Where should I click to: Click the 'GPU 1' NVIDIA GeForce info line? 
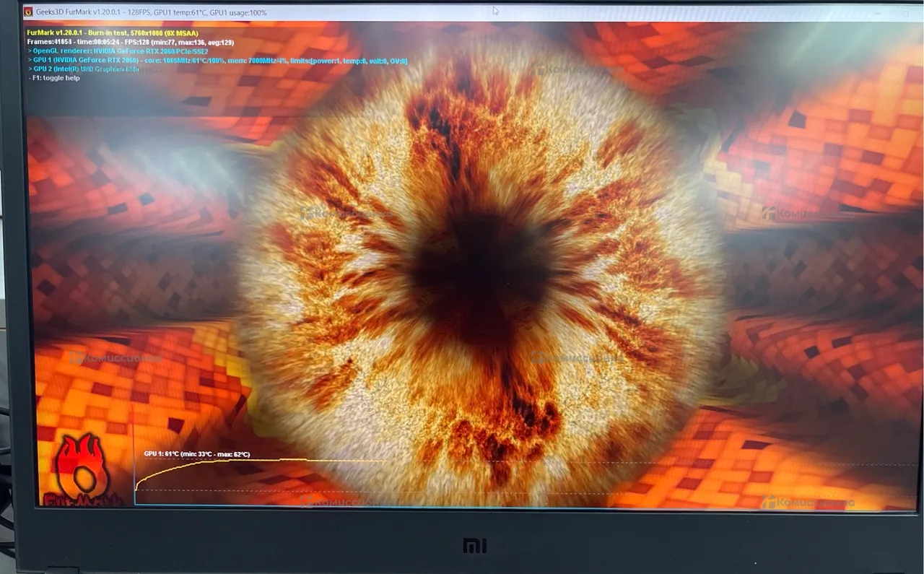coord(217,61)
